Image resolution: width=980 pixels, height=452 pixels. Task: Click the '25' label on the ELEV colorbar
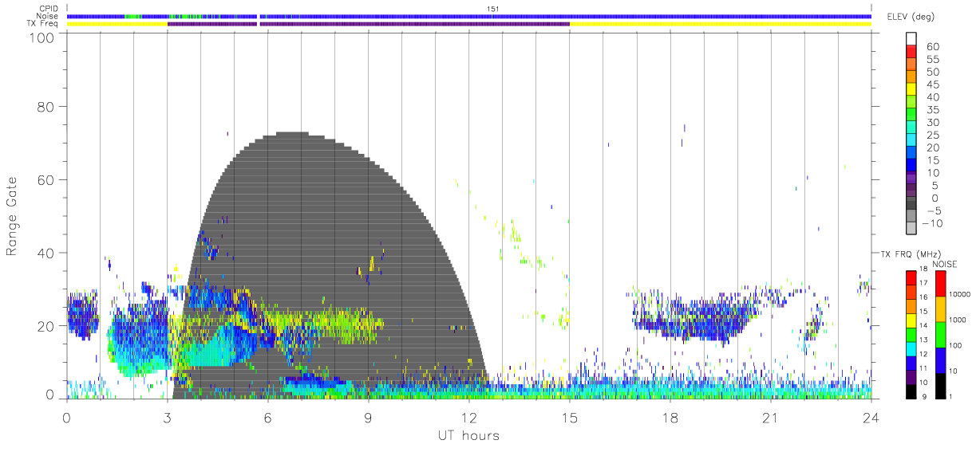tap(931, 136)
